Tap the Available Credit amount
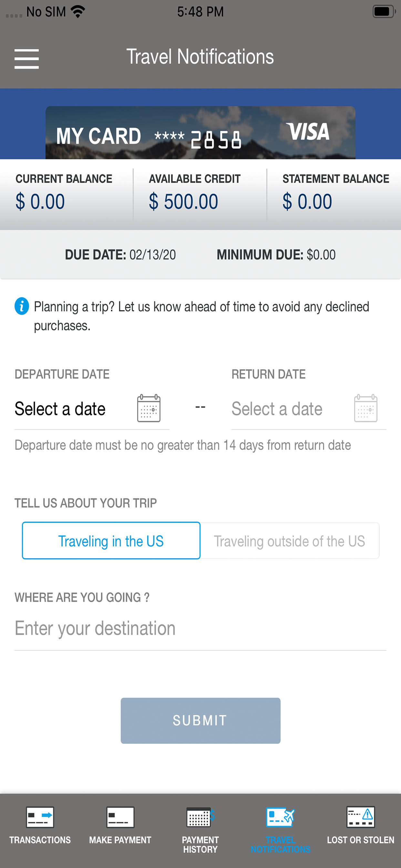Image resolution: width=401 pixels, height=868 pixels. (183, 201)
